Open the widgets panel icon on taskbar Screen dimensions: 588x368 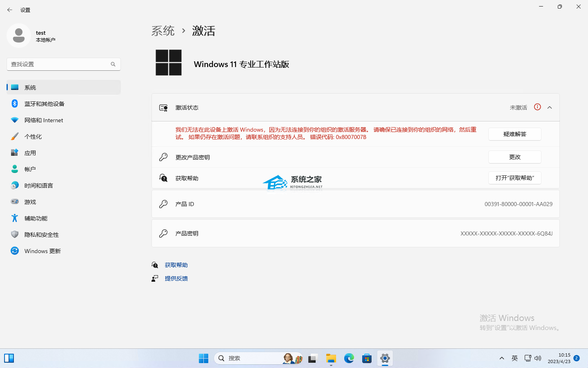tap(9, 358)
